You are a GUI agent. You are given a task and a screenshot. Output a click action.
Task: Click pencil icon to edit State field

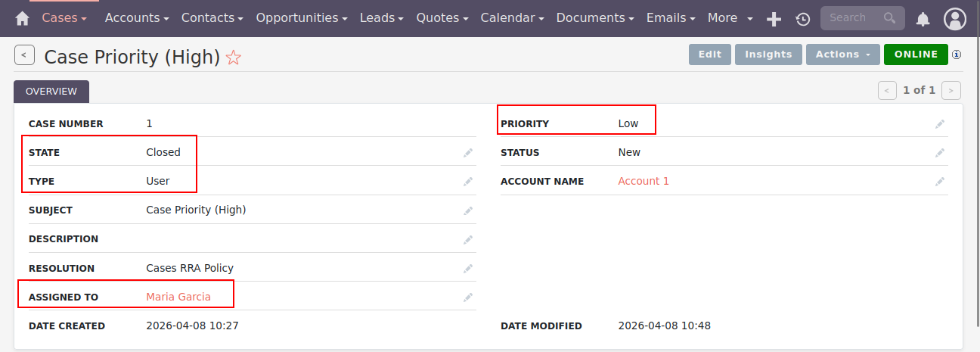tap(468, 153)
